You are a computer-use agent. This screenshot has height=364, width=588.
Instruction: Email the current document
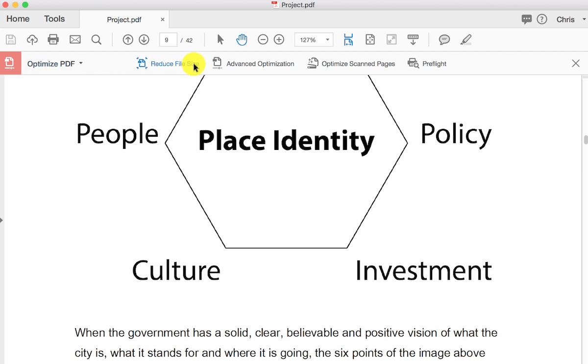tap(75, 40)
